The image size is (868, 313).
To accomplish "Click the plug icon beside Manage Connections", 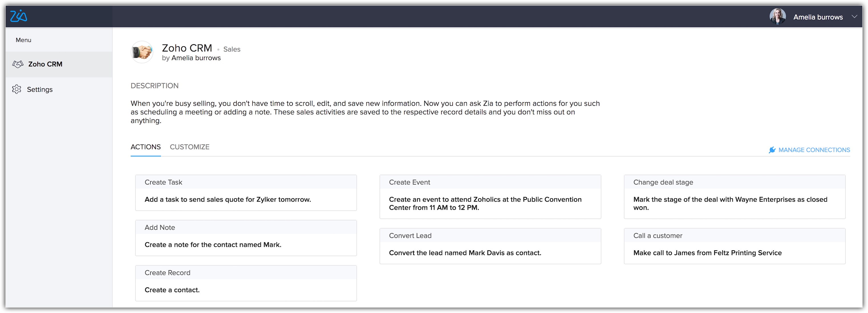I will pos(772,150).
